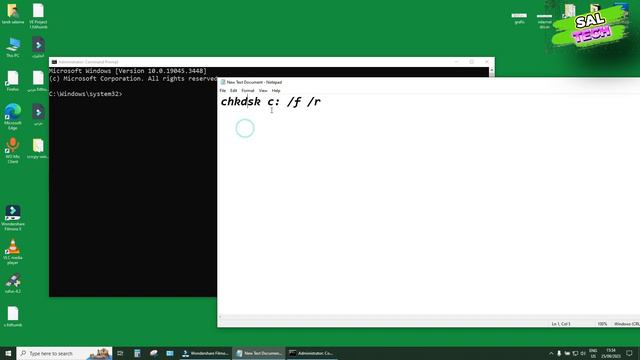Click inside the Notepad text area
Screen dimensions: 640x360
[x=429, y=204]
